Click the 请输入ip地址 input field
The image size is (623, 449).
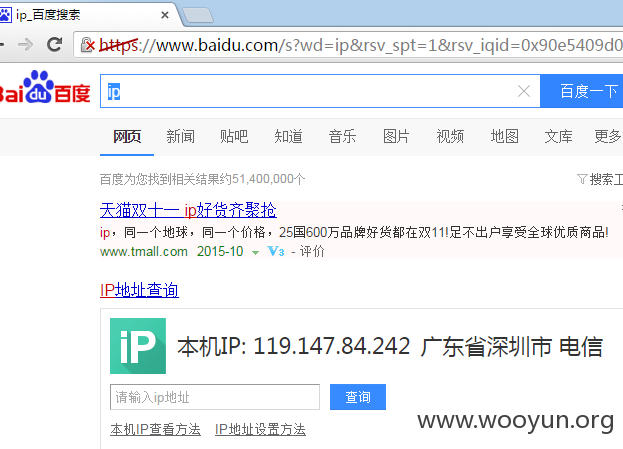tap(215, 397)
